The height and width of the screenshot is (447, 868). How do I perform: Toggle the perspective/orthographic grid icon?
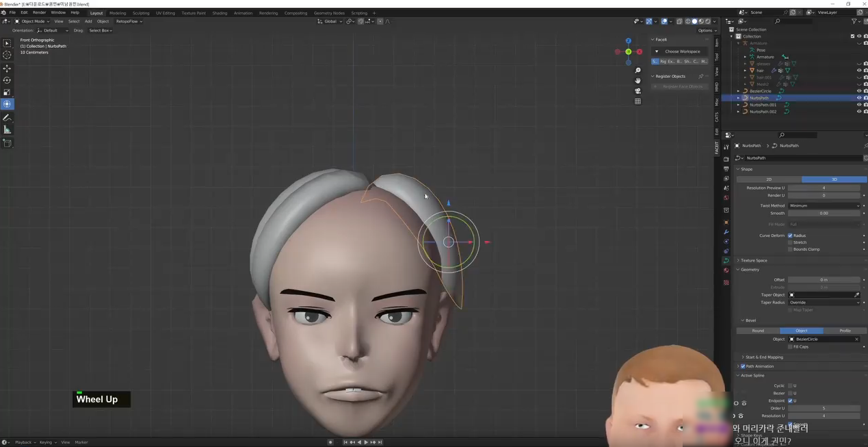[637, 101]
